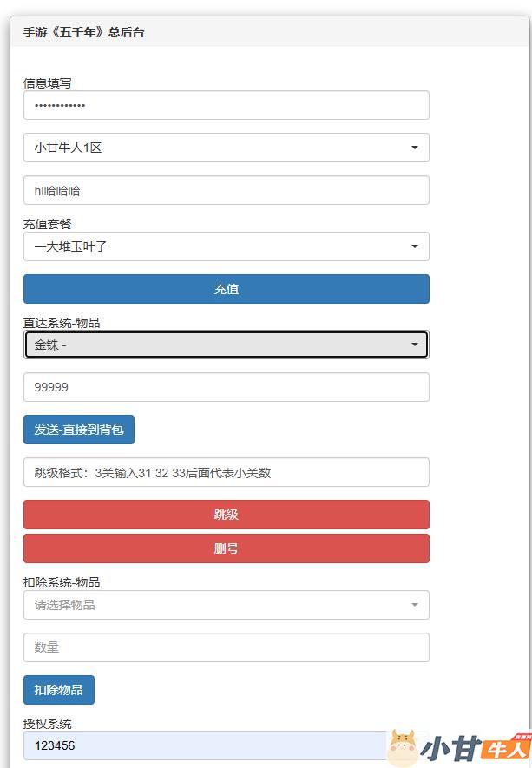This screenshot has height=768, width=532.
Task: Click the 授权系统 label
Action: click(48, 724)
